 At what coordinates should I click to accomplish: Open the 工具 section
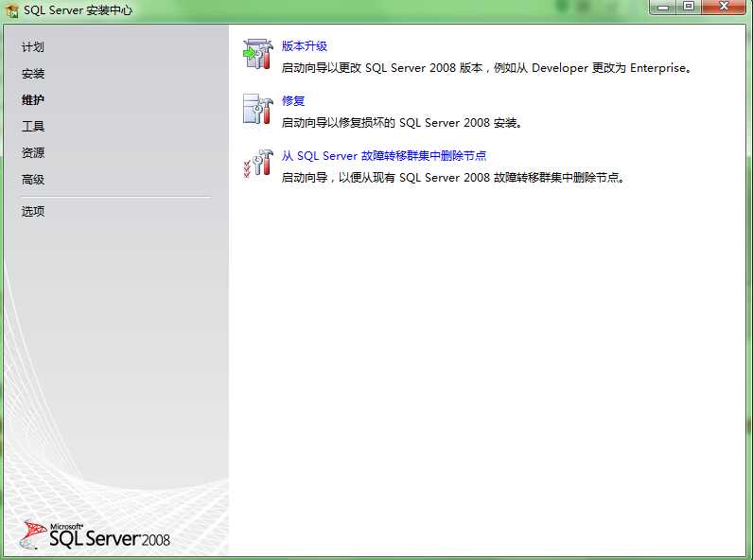tap(33, 127)
